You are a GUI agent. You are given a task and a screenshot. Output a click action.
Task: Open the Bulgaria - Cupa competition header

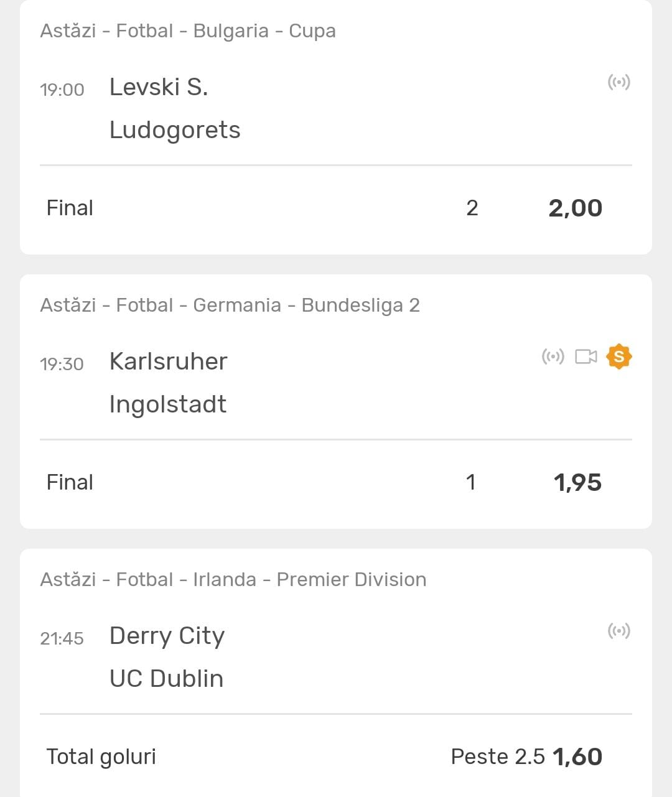pyautogui.click(x=188, y=31)
